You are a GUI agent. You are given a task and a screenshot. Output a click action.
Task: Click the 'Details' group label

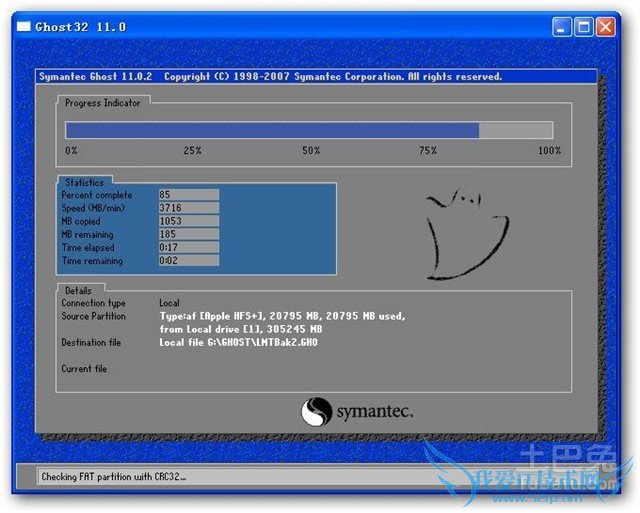[x=78, y=291]
